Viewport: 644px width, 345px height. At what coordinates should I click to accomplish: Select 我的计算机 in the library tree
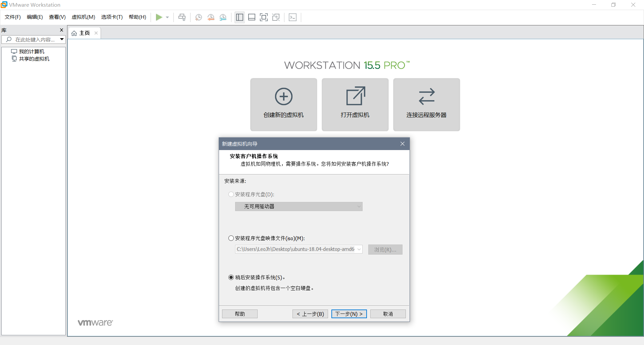pos(32,52)
